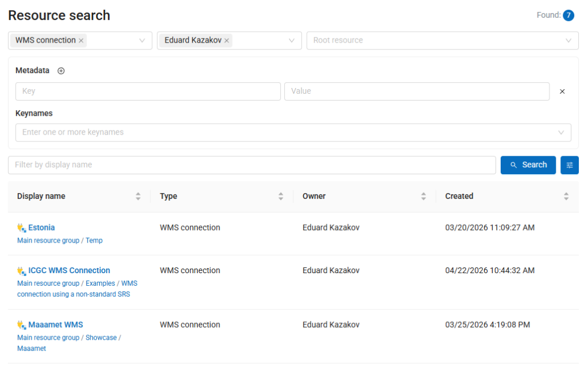Open the owner dropdown
This screenshot has width=588, height=368.
point(291,41)
